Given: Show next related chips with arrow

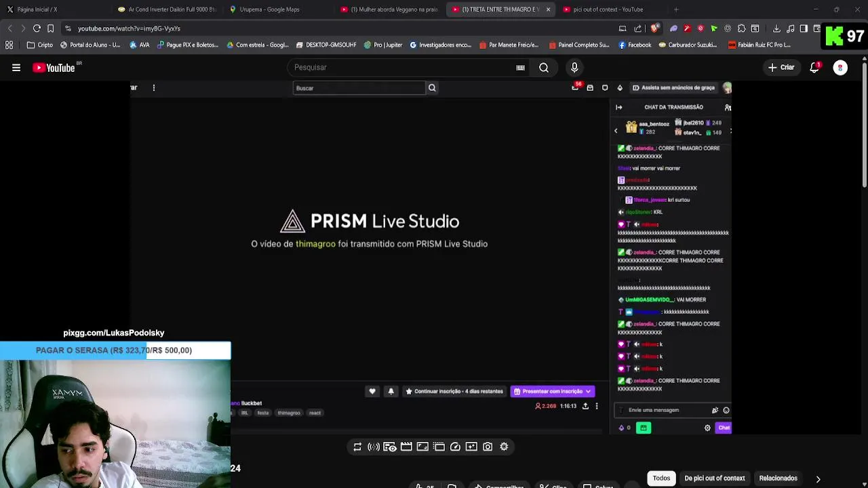Looking at the screenshot, I should tap(818, 479).
